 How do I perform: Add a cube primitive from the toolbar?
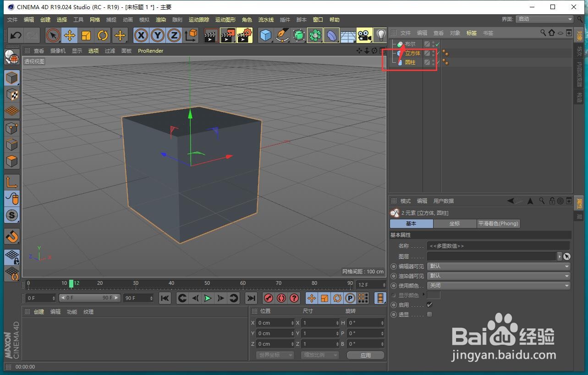pos(265,35)
